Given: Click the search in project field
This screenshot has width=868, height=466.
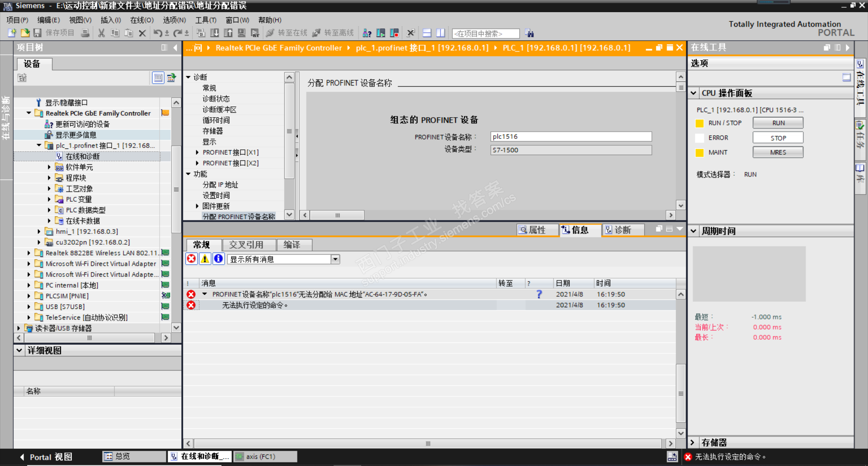Looking at the screenshot, I should [x=486, y=33].
